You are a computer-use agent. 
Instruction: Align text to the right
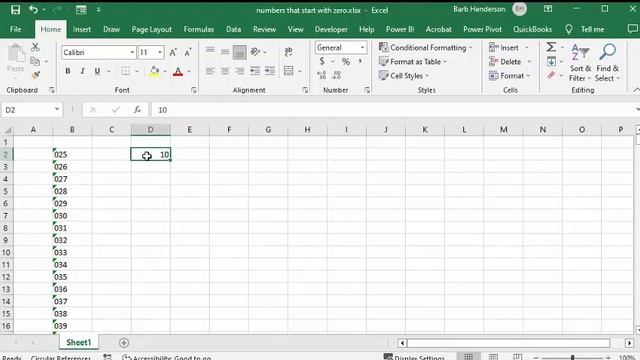click(x=240, y=71)
